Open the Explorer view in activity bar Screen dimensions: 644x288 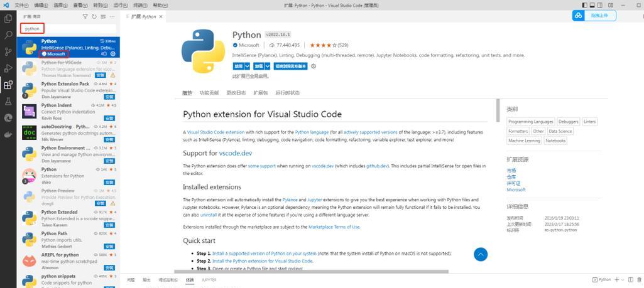coord(8,18)
